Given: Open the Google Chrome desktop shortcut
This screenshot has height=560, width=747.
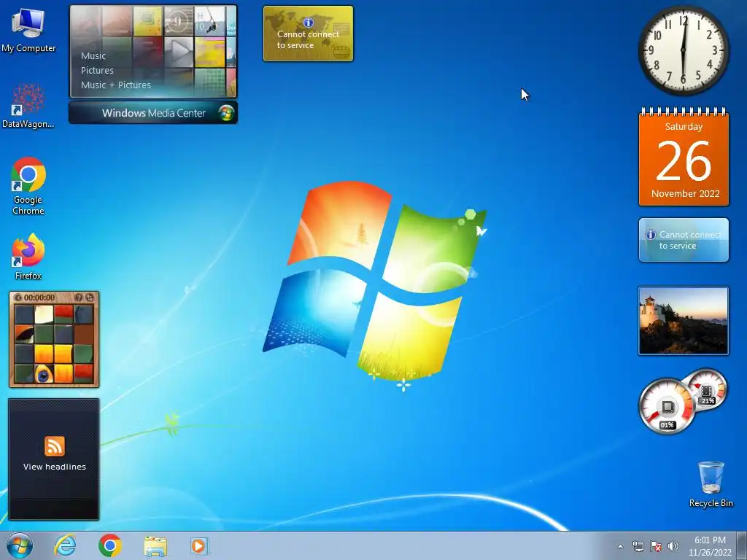Looking at the screenshot, I should (28, 186).
